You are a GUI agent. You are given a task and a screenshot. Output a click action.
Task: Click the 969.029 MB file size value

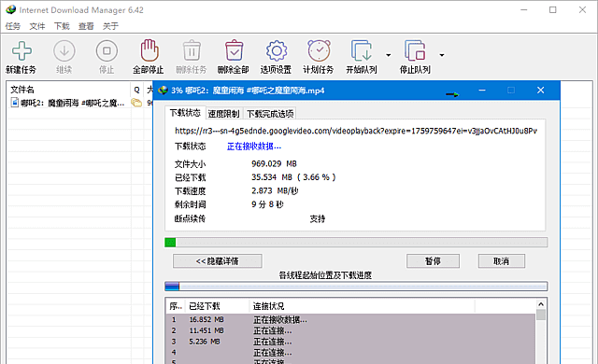coord(274,163)
